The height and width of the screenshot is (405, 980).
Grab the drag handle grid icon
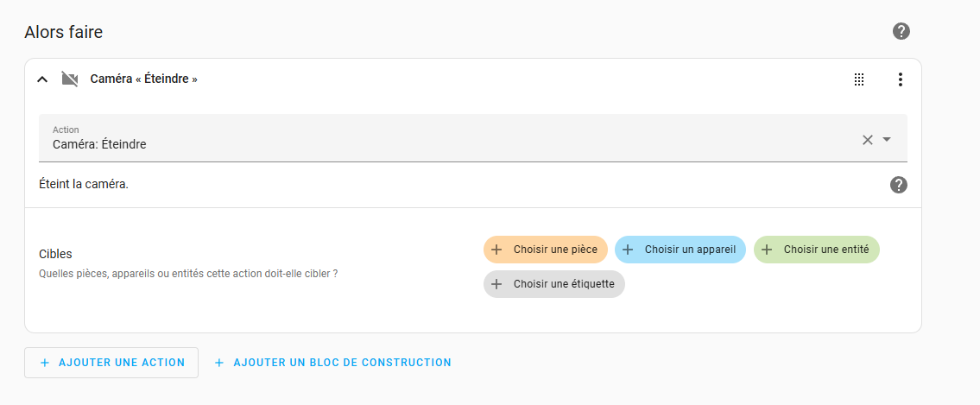click(859, 79)
